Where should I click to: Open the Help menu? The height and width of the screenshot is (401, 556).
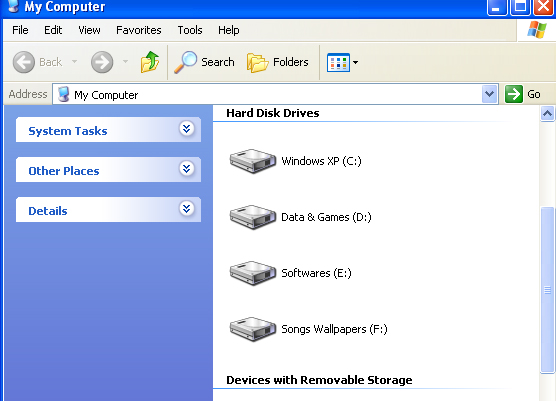pos(229,30)
